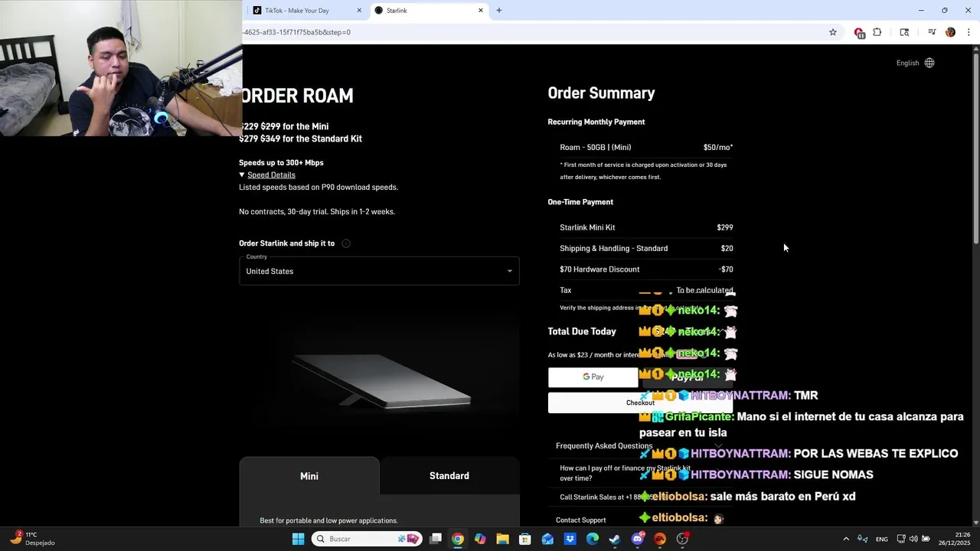Select the Mini kit tab
The height and width of the screenshot is (551, 980).
[x=309, y=476]
